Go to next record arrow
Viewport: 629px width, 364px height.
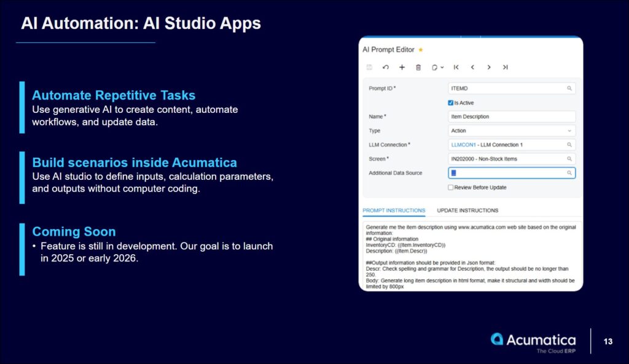point(489,68)
